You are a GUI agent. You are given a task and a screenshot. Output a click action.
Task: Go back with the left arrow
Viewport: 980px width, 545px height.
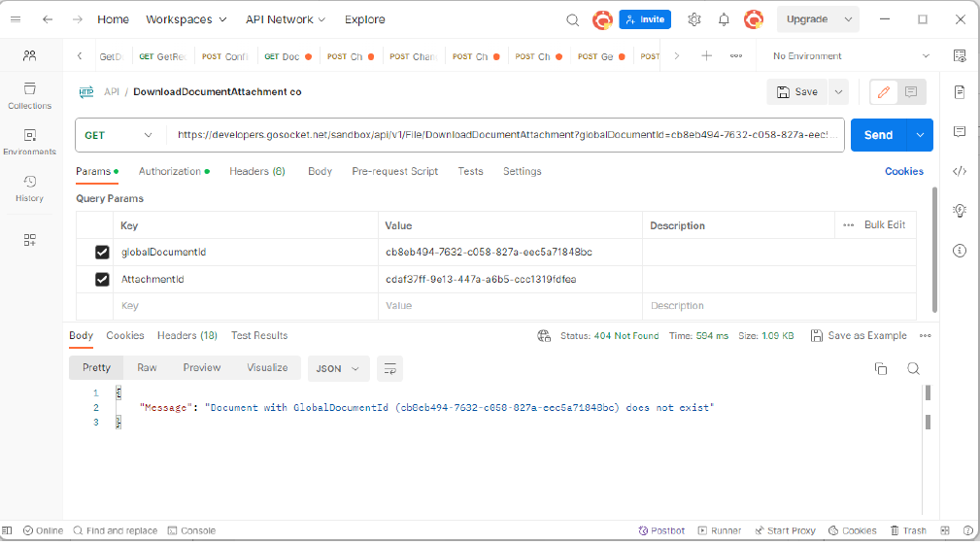click(48, 19)
